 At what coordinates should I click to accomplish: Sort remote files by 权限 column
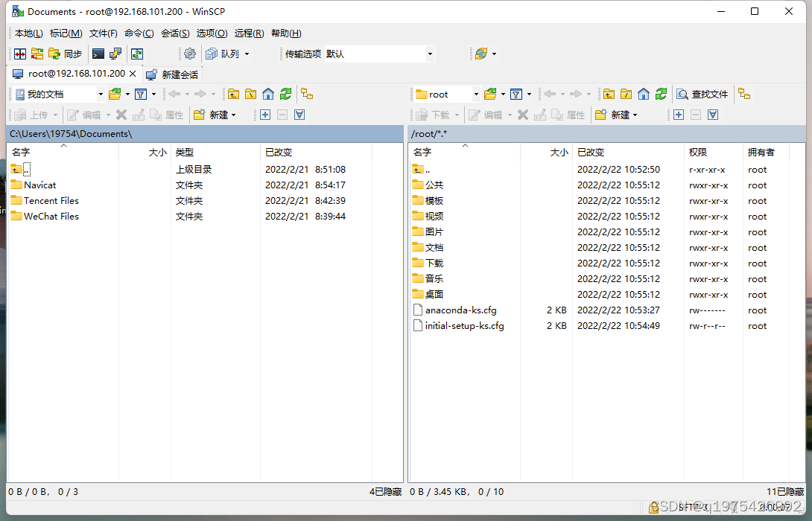click(x=713, y=152)
